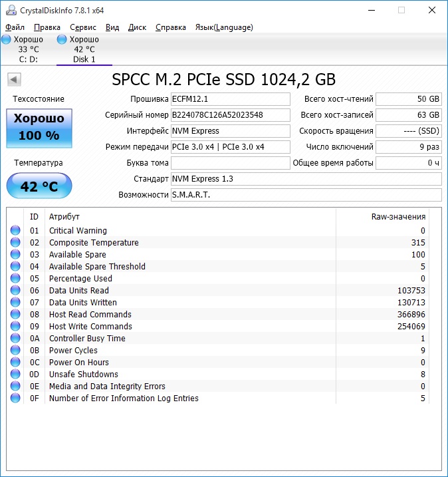Select the Host Read Commands row text
The width and height of the screenshot is (448, 477).
(90, 314)
